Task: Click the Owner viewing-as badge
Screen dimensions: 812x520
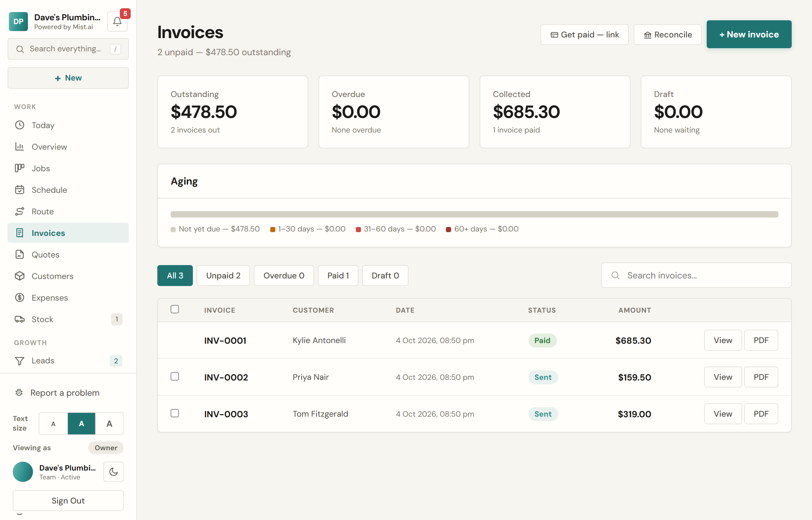Action: click(106, 448)
